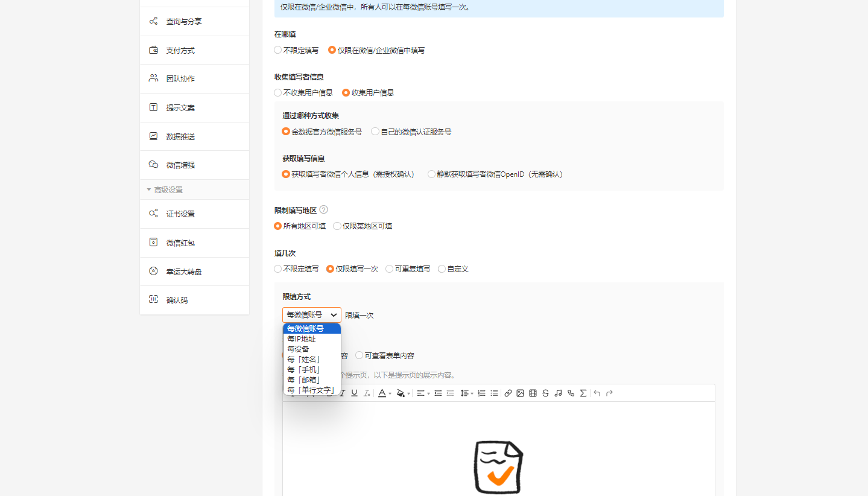Click the italic formatting icon
Image resolution: width=868 pixels, height=496 pixels.
343,393
